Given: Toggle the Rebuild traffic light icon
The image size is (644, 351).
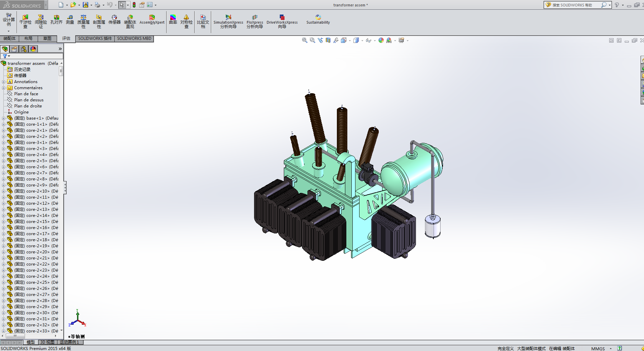Looking at the screenshot, I should point(134,5).
